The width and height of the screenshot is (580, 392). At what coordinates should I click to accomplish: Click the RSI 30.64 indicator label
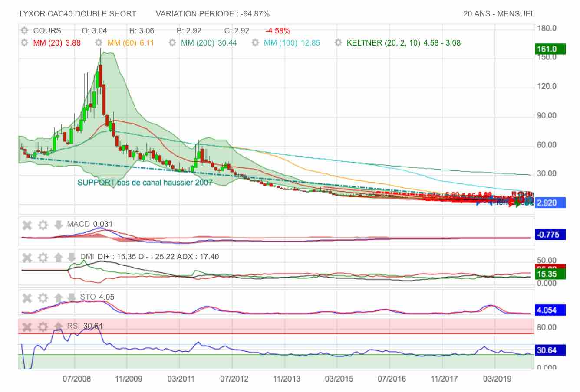[85, 326]
